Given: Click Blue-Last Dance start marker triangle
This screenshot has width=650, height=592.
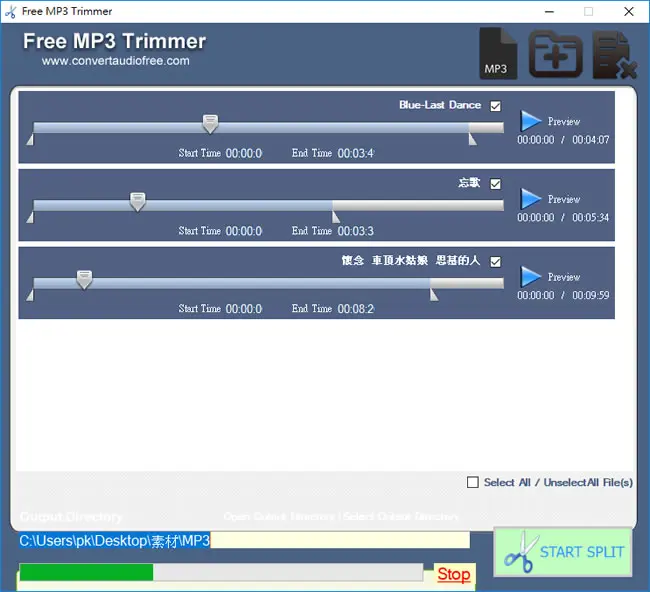Looking at the screenshot, I should [30, 140].
